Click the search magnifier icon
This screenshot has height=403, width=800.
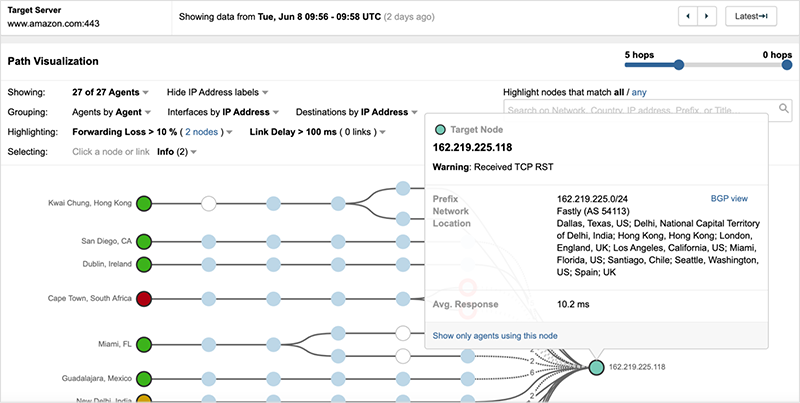click(781, 109)
